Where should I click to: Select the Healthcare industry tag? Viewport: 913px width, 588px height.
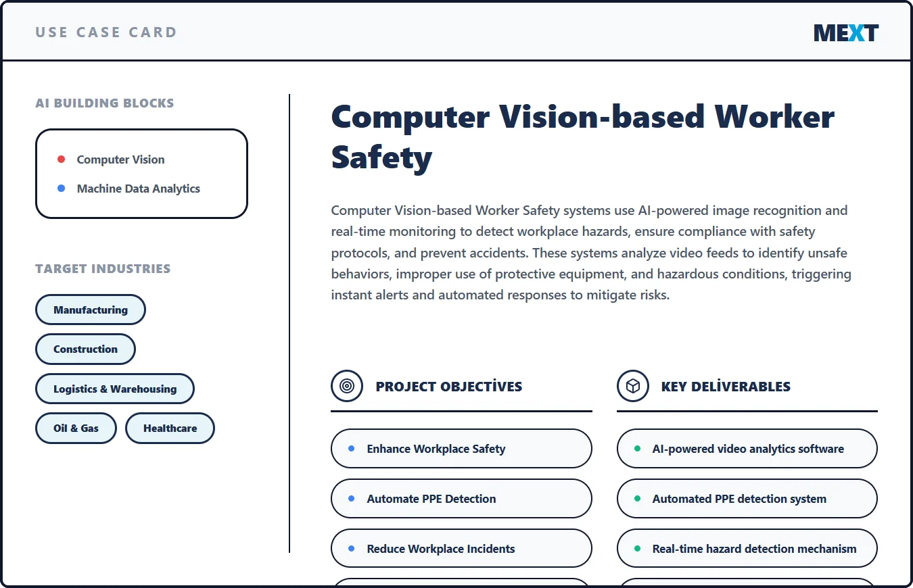pos(170,428)
